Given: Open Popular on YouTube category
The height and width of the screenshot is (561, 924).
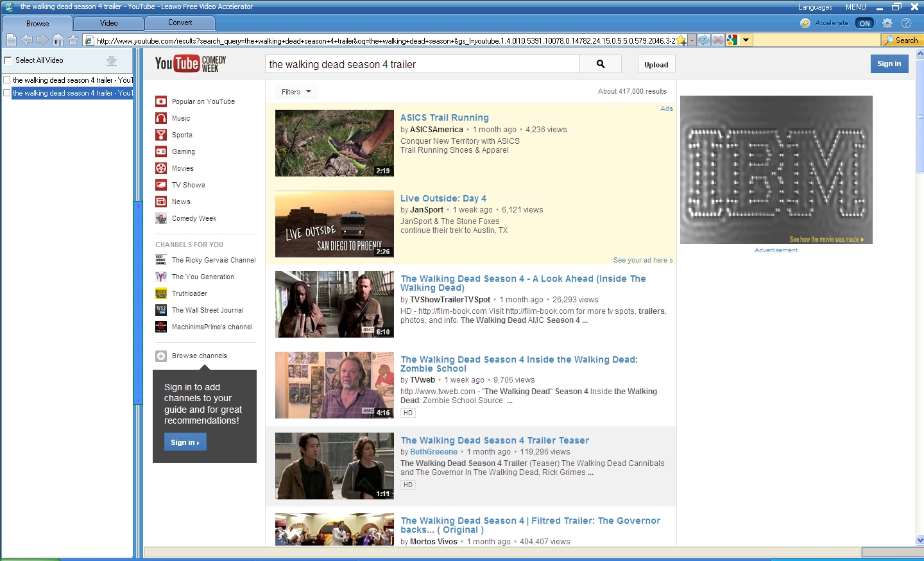Looking at the screenshot, I should click(x=195, y=101).
